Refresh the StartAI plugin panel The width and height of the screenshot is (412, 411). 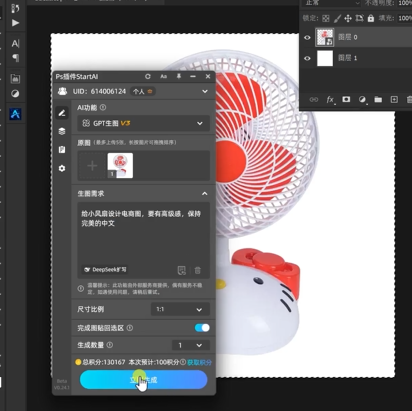148,76
